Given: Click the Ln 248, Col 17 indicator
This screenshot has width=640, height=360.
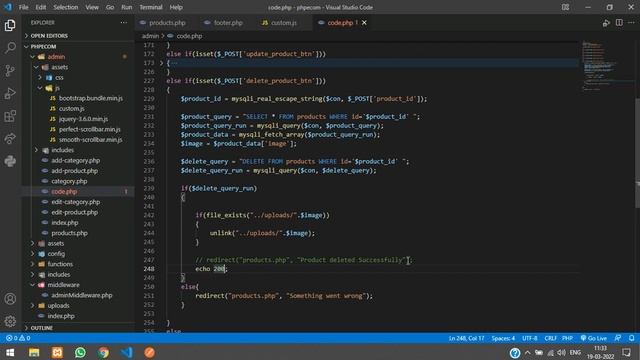Looking at the screenshot, I should click(x=466, y=338).
